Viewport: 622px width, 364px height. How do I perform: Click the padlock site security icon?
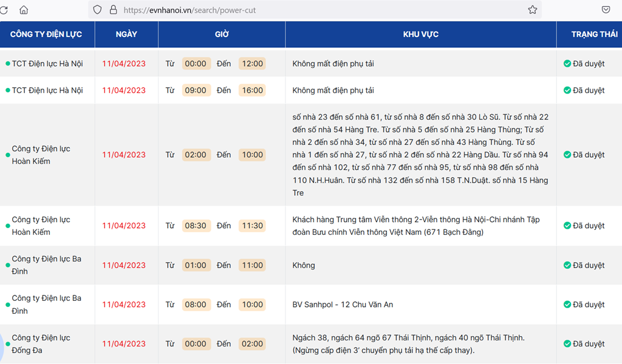[114, 10]
